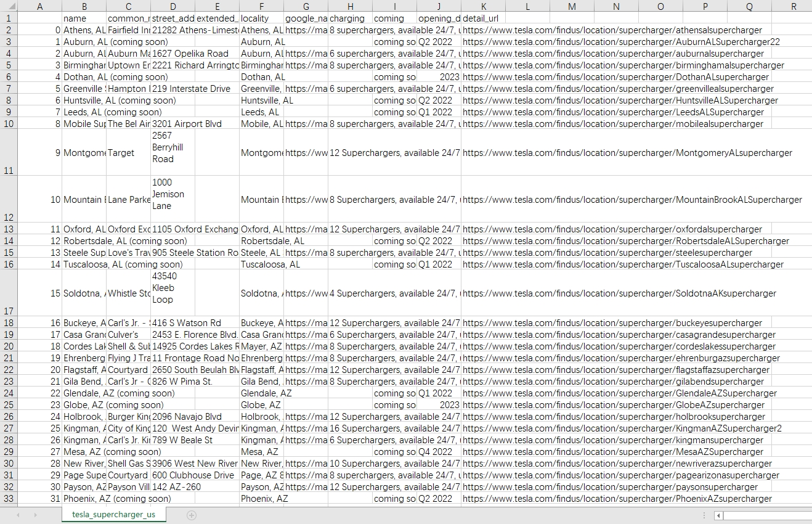
Task: Click the 'name' header cell
Action: pos(84,18)
